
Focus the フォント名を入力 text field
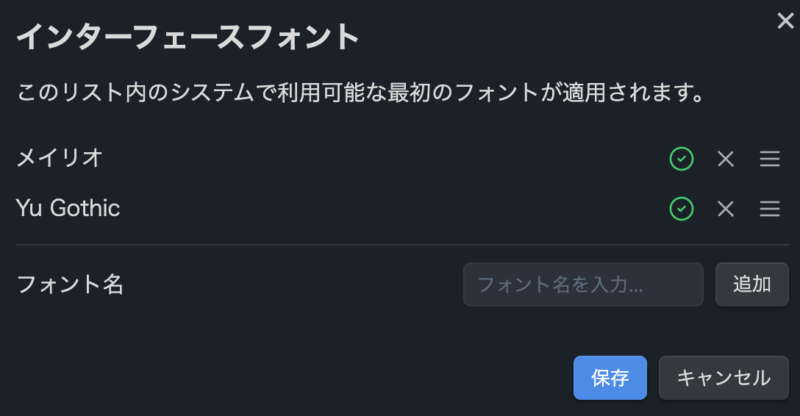pos(583,284)
